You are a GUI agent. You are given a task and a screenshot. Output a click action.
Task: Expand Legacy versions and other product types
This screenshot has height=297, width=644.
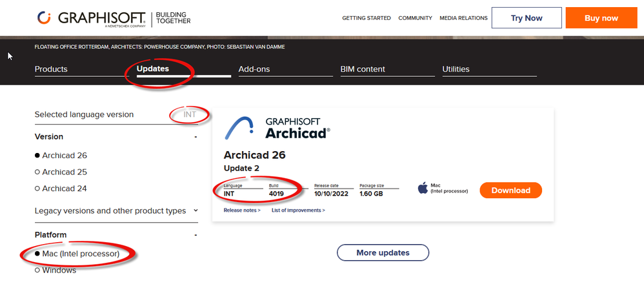(x=116, y=210)
